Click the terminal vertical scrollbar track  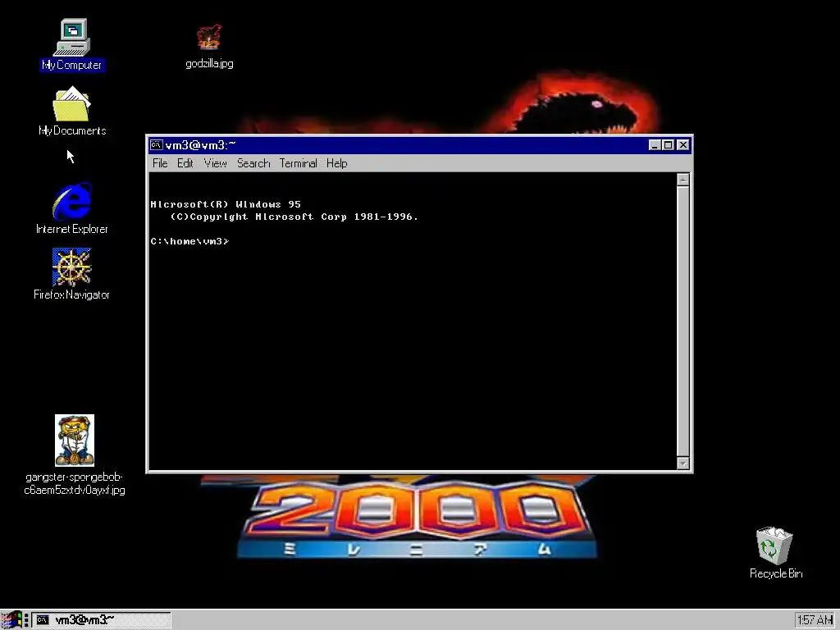[683, 322]
